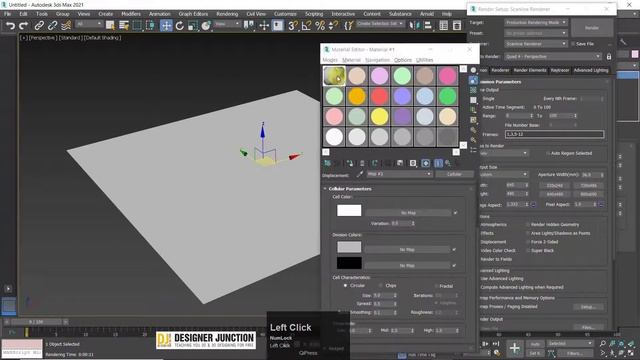Open the selection filter All dropdown
This screenshot has width=640, height=360.
[89, 24]
